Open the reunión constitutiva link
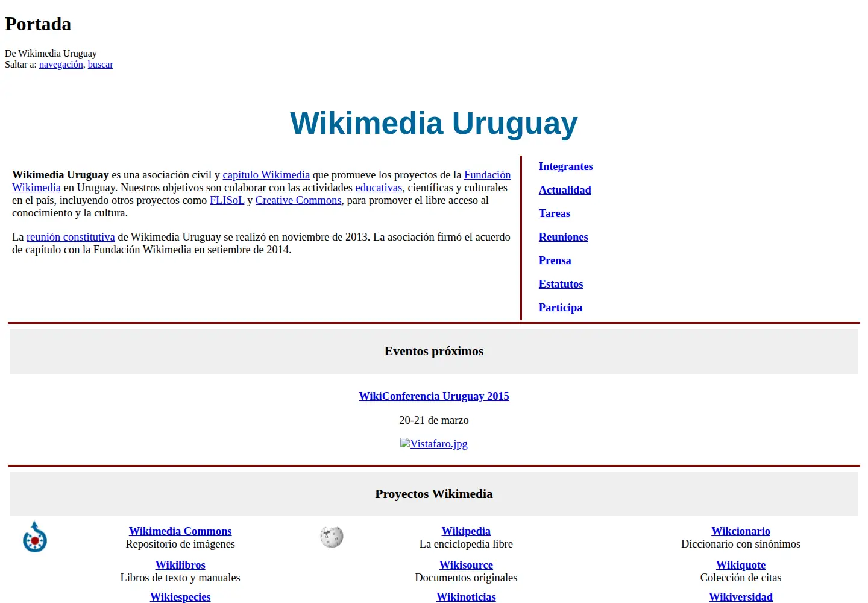 (x=71, y=237)
